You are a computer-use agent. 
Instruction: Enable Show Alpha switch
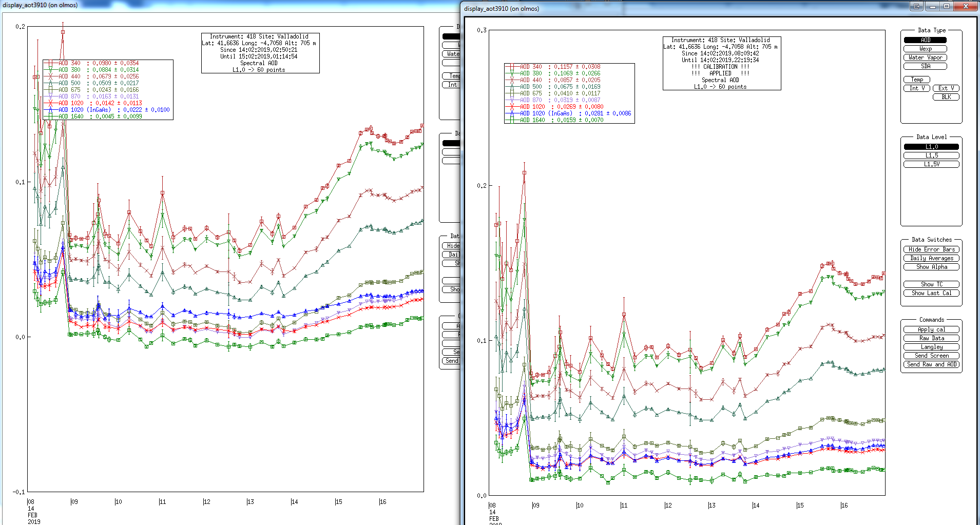(931, 267)
